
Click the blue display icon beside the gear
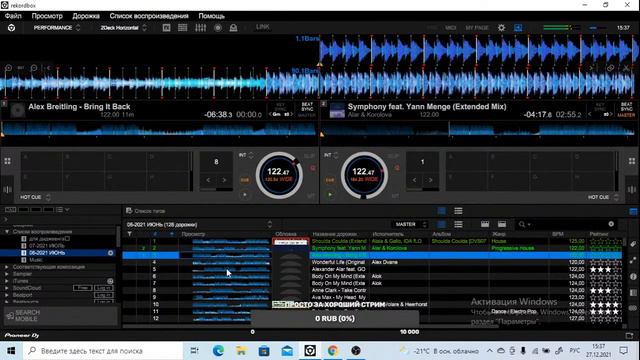point(518,28)
